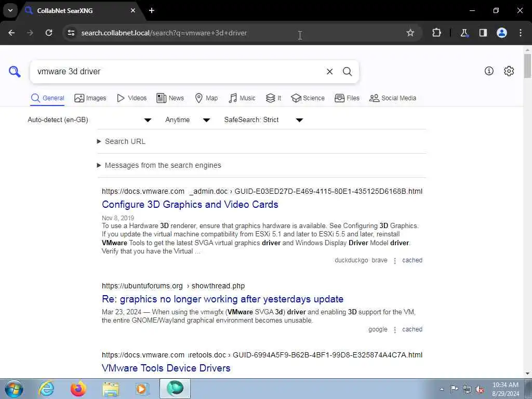Switch to the It tab
This screenshot has width=532, height=399.
pyautogui.click(x=273, y=98)
